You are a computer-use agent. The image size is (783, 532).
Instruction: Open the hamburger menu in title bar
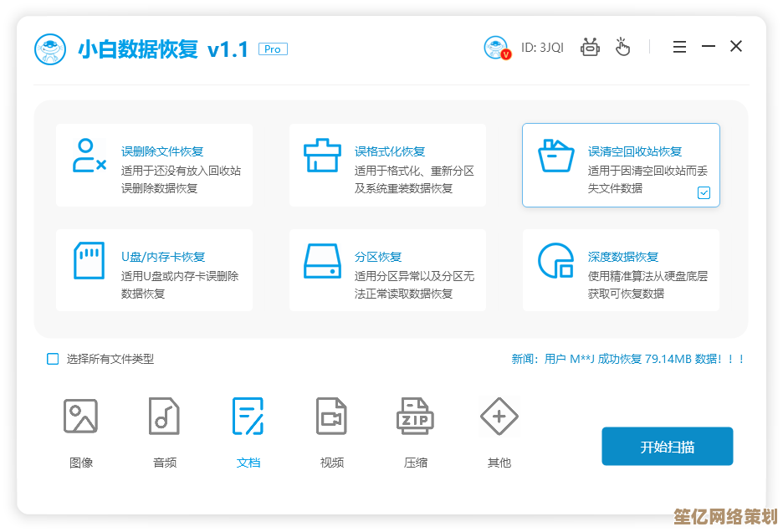click(679, 47)
